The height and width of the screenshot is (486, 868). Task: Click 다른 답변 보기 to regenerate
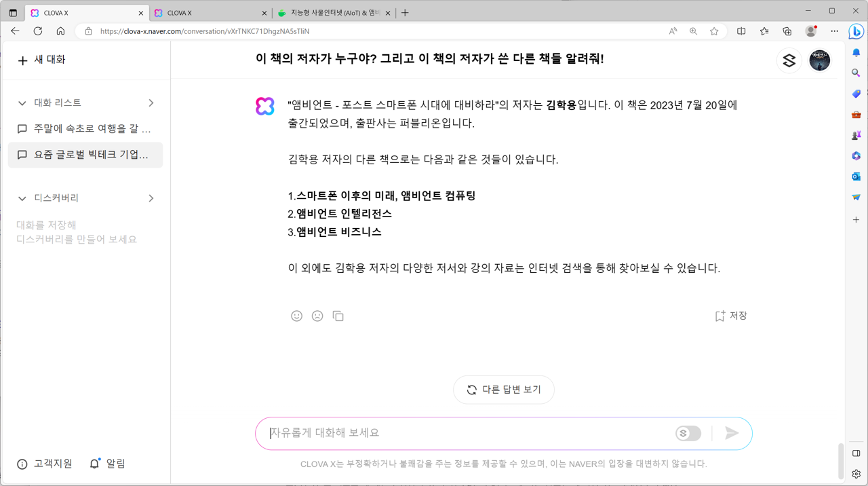[x=504, y=390]
